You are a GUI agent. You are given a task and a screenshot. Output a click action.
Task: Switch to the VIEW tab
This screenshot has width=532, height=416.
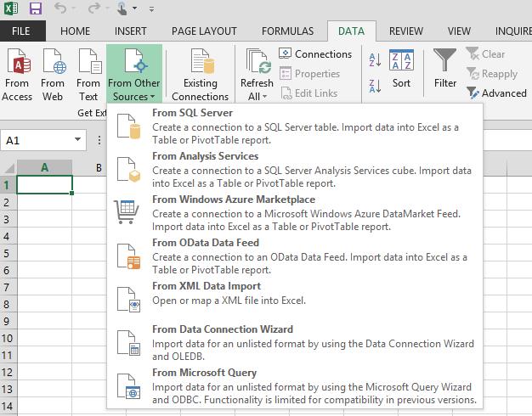click(459, 31)
